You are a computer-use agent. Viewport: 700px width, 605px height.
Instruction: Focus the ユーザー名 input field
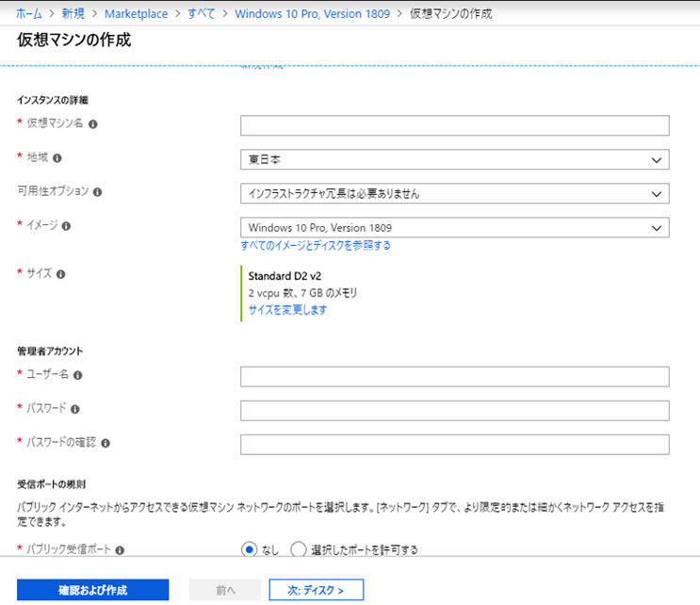[454, 376]
